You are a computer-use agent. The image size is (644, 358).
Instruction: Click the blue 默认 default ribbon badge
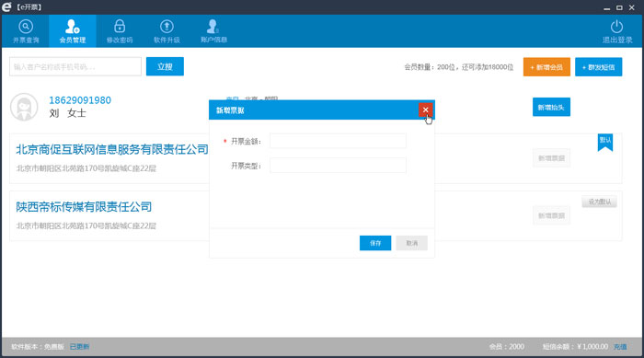coord(605,143)
